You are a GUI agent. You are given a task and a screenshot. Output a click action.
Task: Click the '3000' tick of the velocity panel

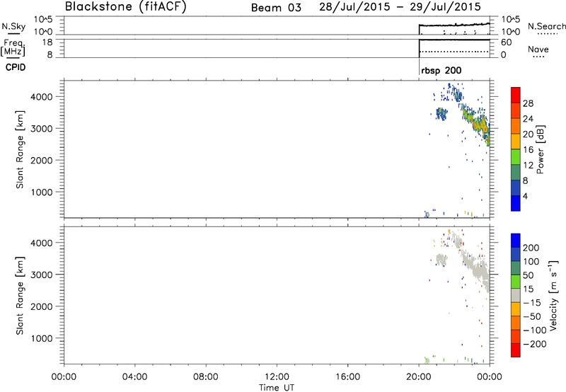pos(42,275)
